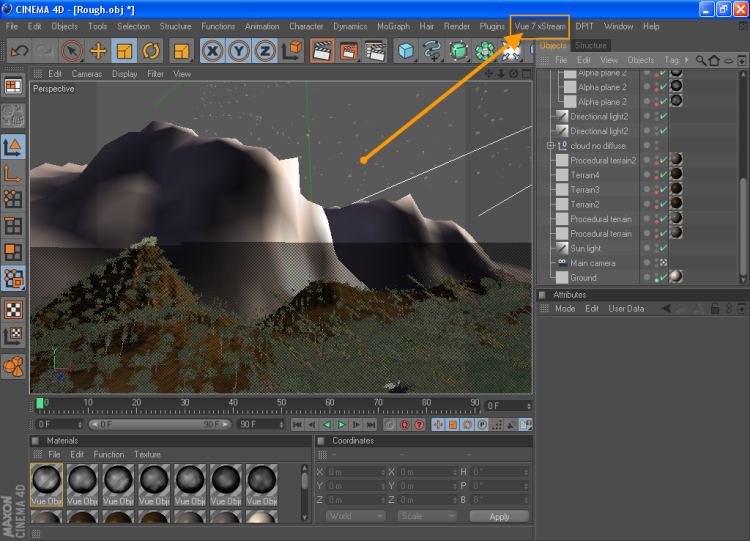Select the Texture tool checkerboard icon
Image resolution: width=750 pixels, height=541 pixels.
click(13, 310)
